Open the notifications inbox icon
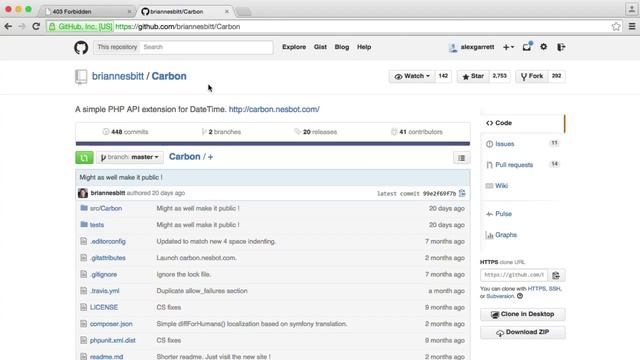This screenshot has width=640, height=360. [527, 47]
